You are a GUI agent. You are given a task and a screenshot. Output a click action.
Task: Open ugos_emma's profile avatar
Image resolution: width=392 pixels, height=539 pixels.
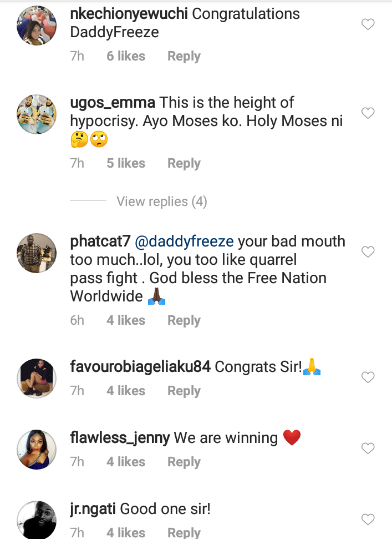click(37, 114)
